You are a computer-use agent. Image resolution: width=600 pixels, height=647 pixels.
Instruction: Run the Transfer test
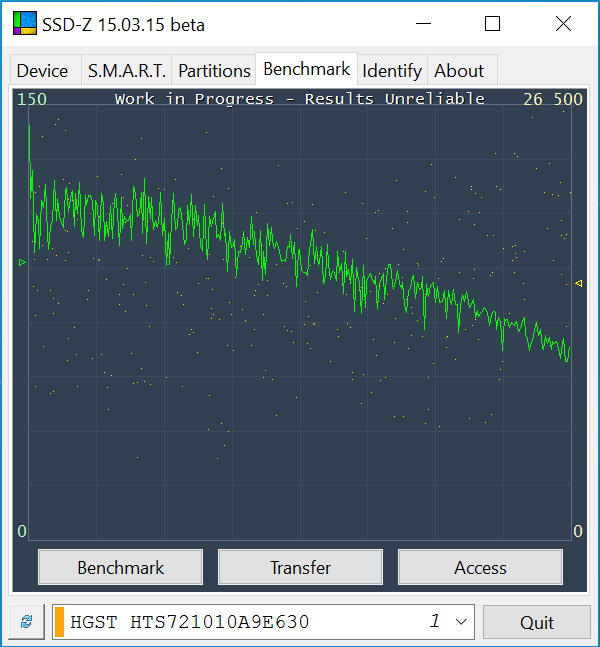[x=300, y=567]
